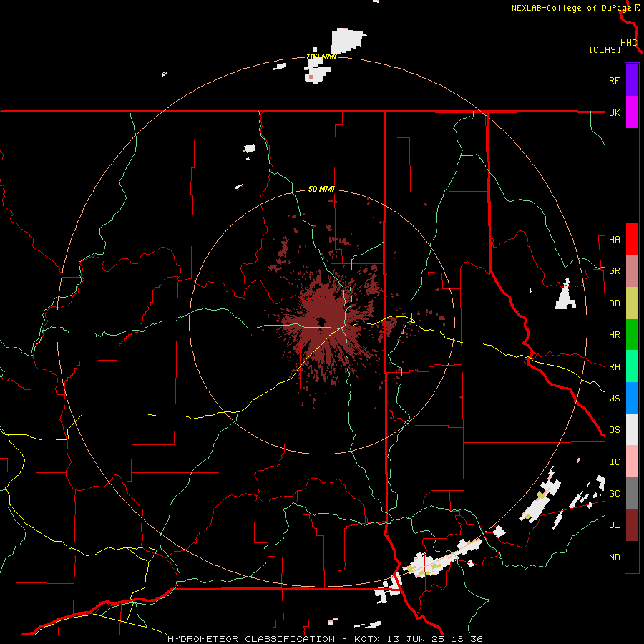644x644 pixels.
Task: Click the BD legend label
Action: coord(614,303)
